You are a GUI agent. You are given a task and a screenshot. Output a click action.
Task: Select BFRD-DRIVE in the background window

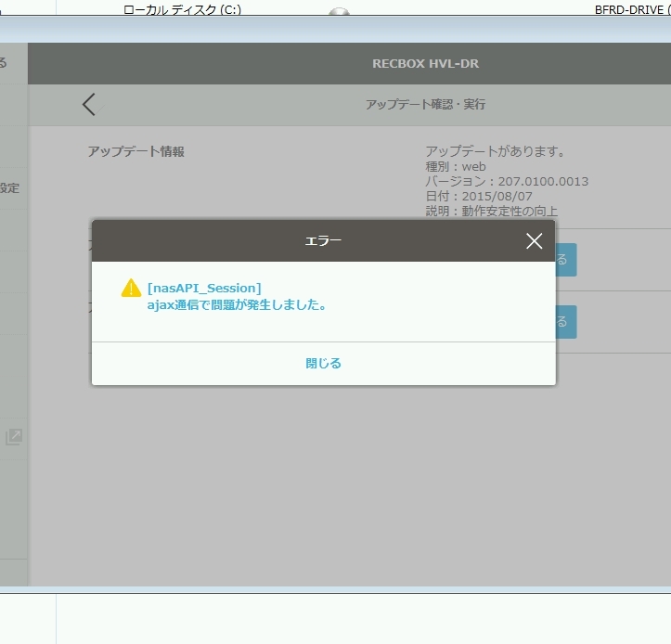click(x=633, y=9)
